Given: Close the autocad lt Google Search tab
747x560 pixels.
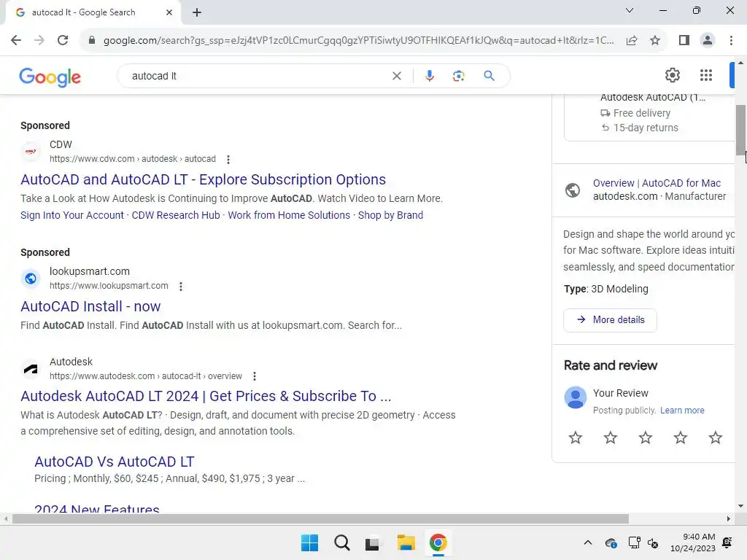Looking at the screenshot, I should click(x=169, y=12).
